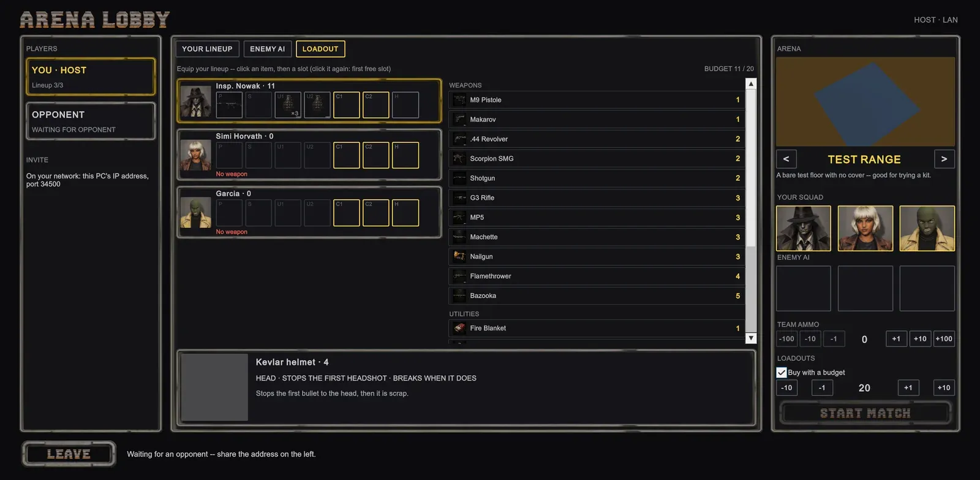Select the Opponent player card
Image resolution: width=980 pixels, height=480 pixels.
[91, 121]
